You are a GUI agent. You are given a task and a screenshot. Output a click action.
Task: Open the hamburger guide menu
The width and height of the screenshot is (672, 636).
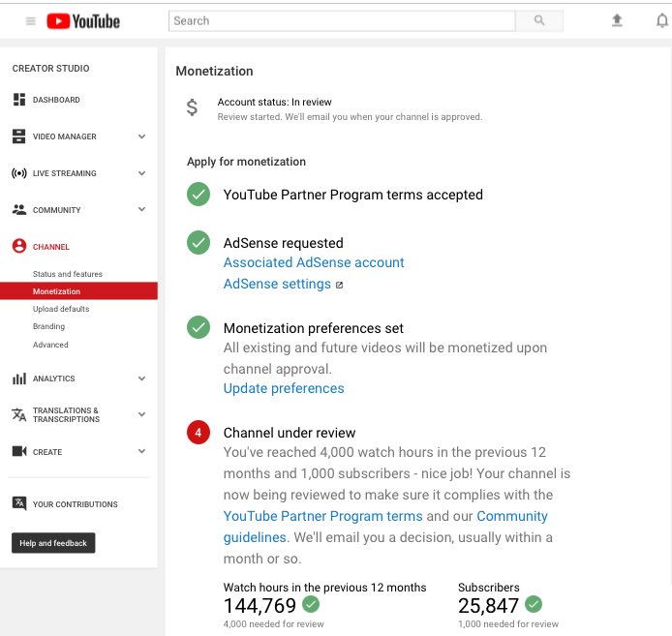pyautogui.click(x=30, y=21)
